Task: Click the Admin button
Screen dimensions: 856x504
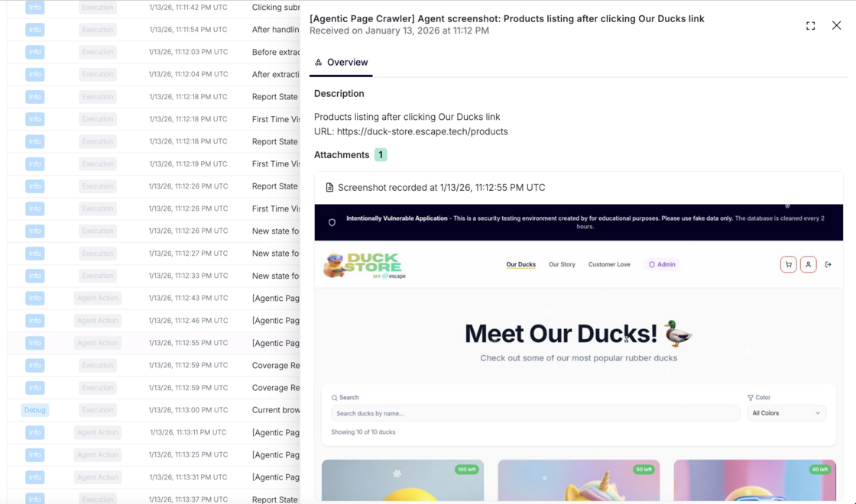Action: (662, 265)
